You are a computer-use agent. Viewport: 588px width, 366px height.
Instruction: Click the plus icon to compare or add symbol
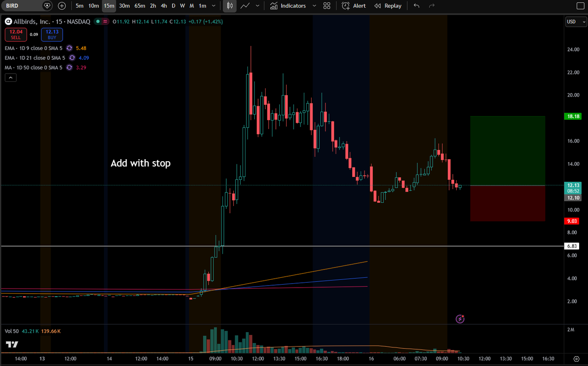coord(62,6)
